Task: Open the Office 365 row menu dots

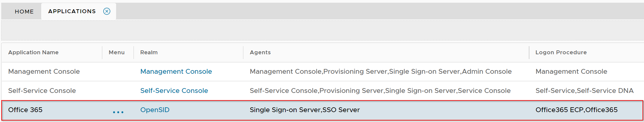Action: 118,112
